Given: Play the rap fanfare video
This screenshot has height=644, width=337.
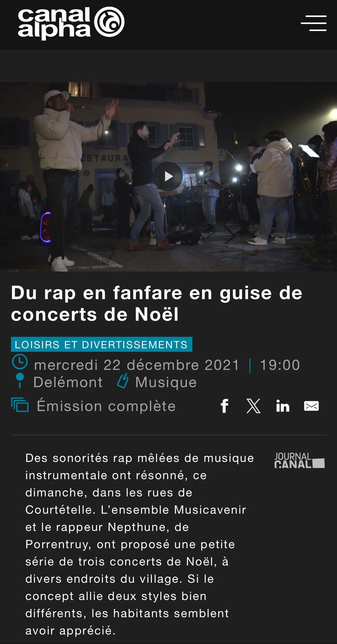Looking at the screenshot, I should point(168,176).
